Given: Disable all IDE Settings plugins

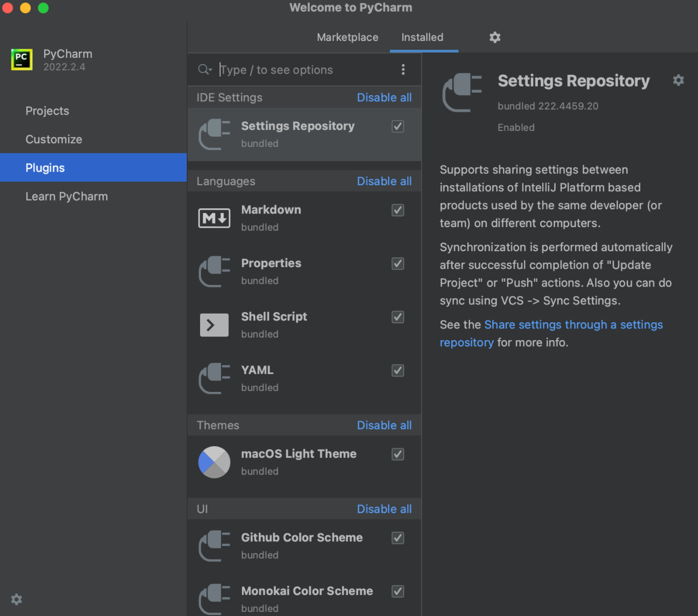Looking at the screenshot, I should [384, 97].
